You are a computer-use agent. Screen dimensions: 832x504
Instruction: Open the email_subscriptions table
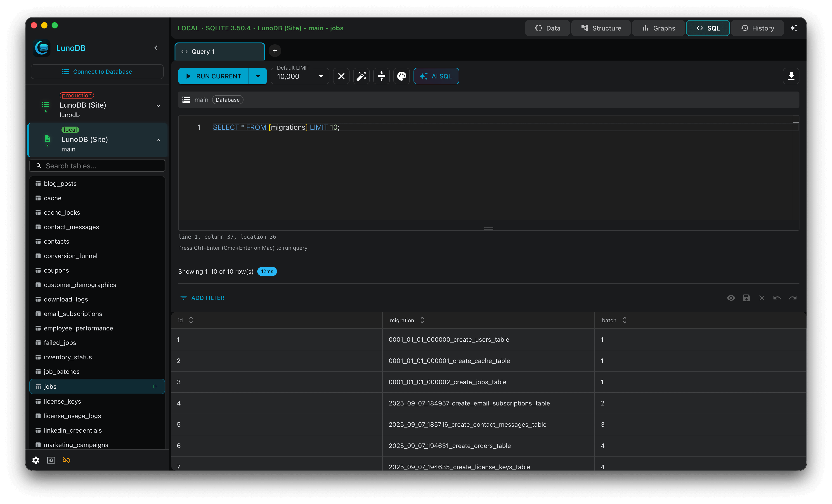click(97, 314)
